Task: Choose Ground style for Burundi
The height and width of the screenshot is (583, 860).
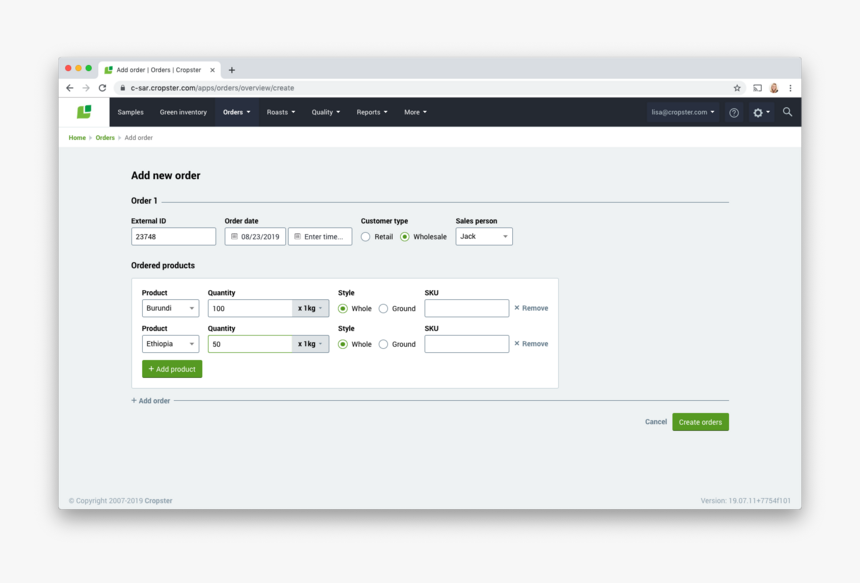Action: (x=383, y=309)
